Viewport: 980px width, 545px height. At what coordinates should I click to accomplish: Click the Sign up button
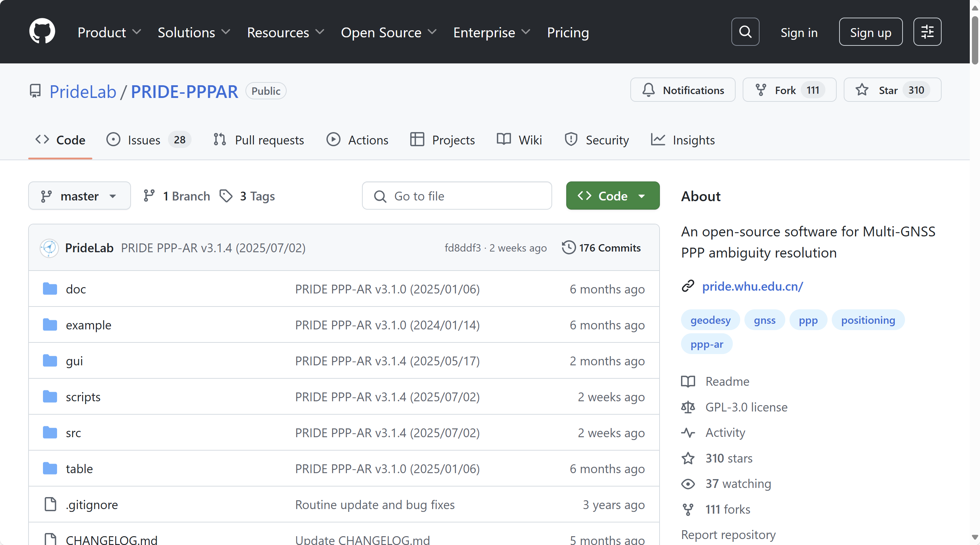870,32
